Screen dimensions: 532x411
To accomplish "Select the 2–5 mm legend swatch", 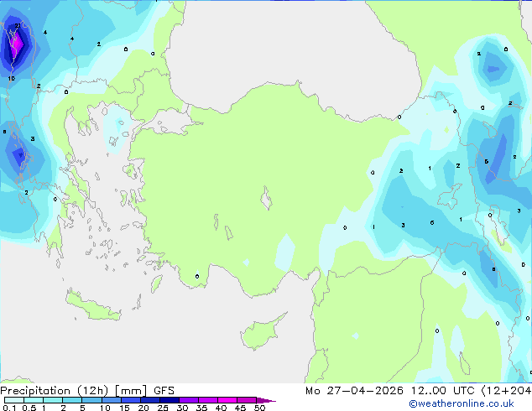I will pos(72,400).
